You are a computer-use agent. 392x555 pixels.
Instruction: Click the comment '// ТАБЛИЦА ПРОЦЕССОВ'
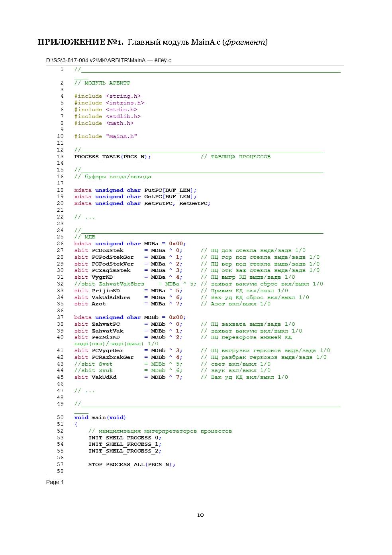click(235, 157)
